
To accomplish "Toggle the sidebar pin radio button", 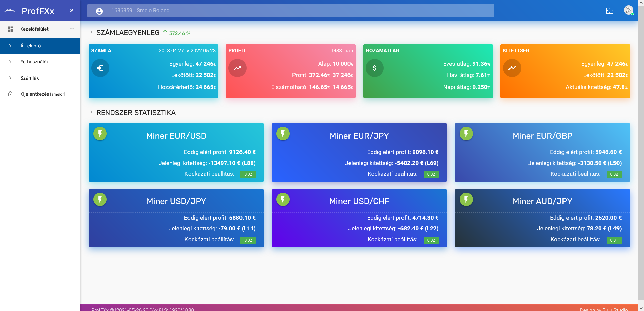I will coord(72,11).
